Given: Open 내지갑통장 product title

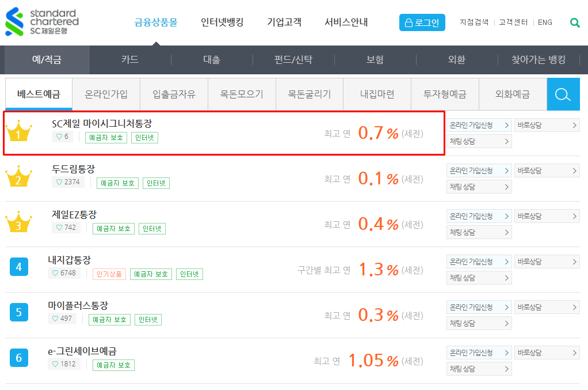Looking at the screenshot, I should (70, 260).
